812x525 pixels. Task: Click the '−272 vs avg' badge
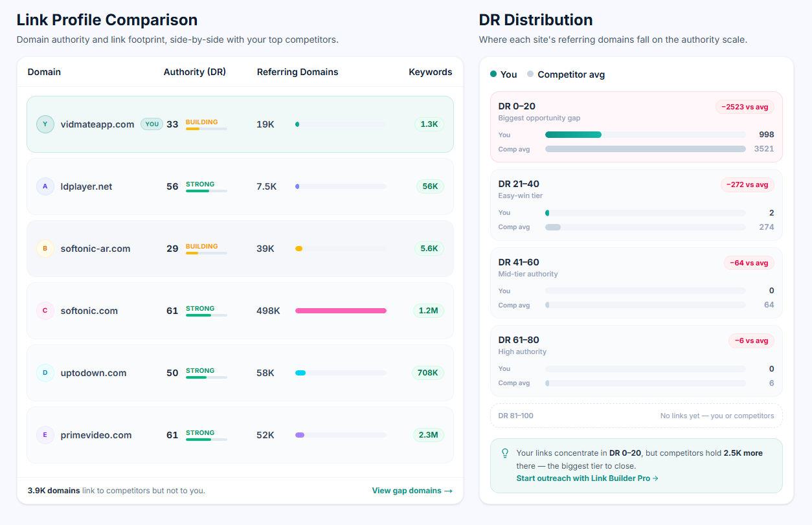pos(747,184)
